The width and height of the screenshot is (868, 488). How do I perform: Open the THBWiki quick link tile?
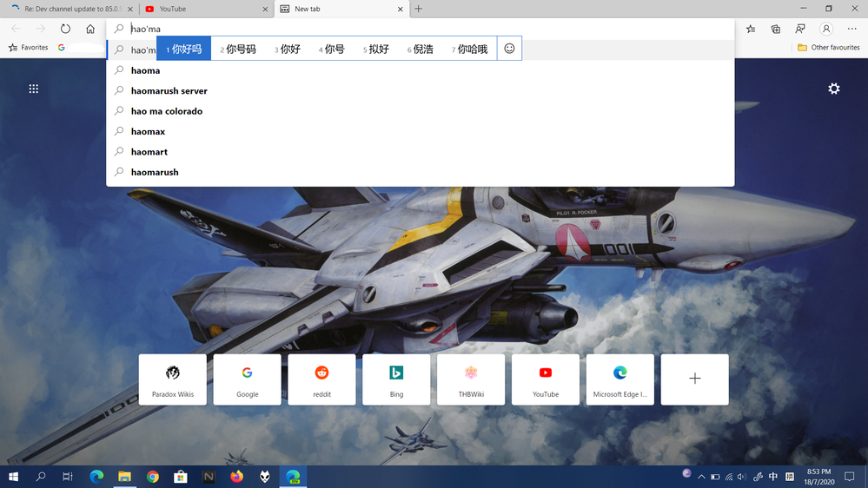(471, 379)
